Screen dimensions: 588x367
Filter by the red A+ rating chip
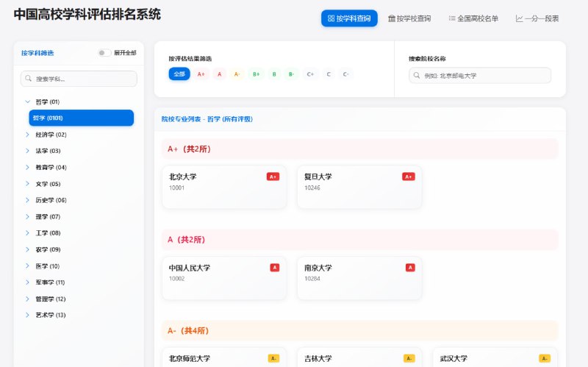click(x=201, y=74)
